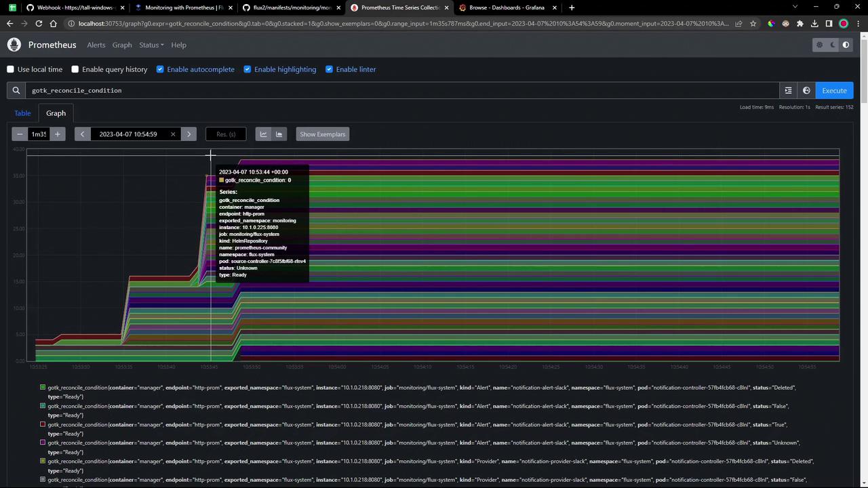Select the light theme sun icon

[819, 45]
